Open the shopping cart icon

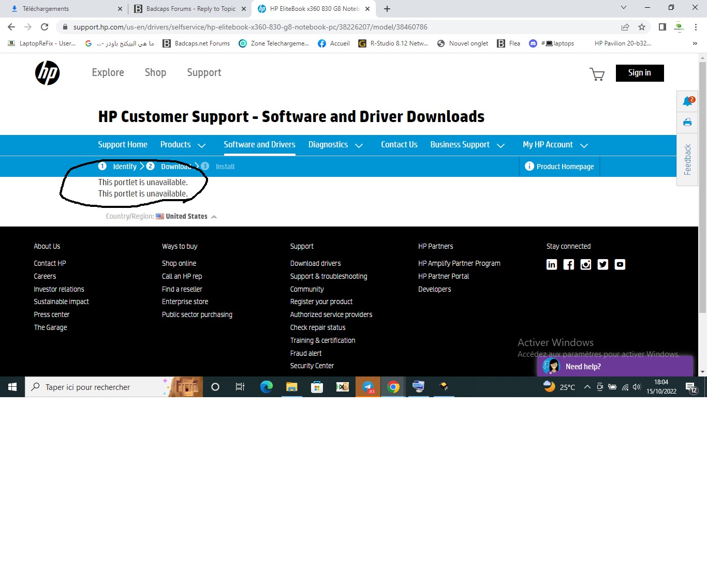pyautogui.click(x=597, y=74)
